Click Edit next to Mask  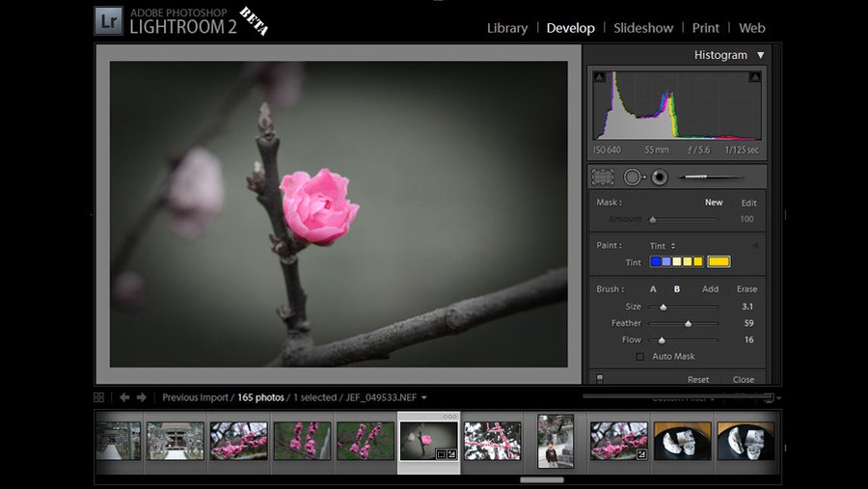point(749,203)
